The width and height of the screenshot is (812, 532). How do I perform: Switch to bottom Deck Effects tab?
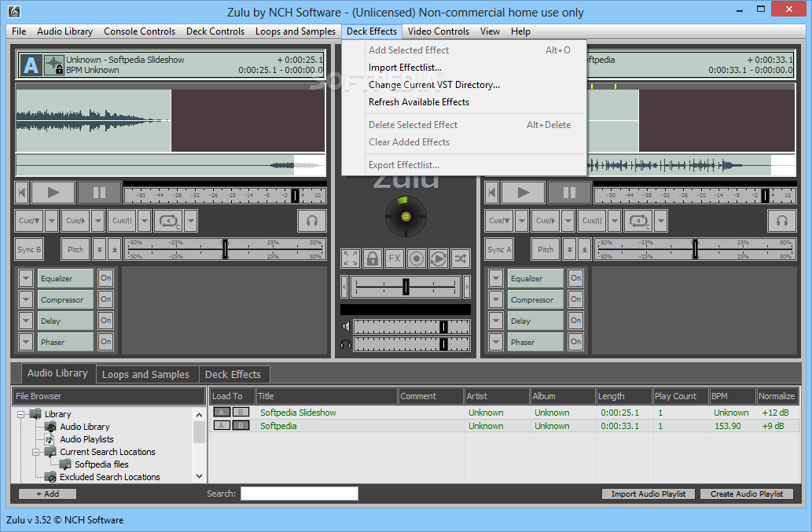click(x=233, y=374)
